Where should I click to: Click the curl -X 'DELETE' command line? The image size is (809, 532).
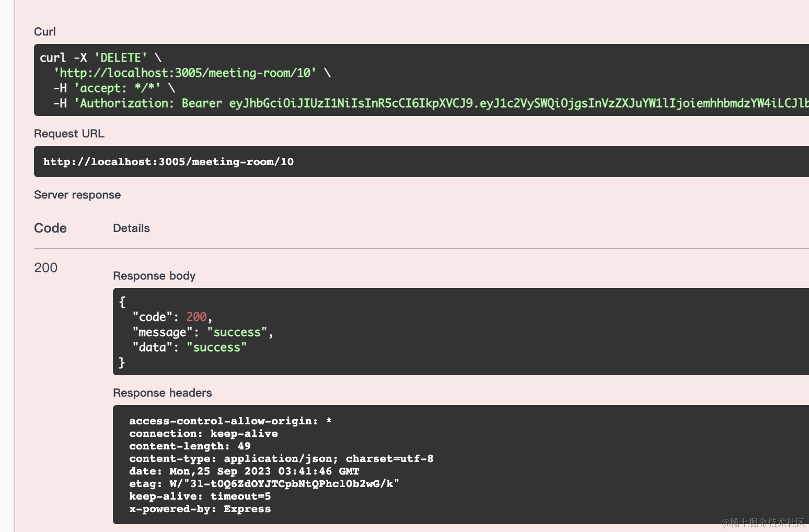[100, 57]
